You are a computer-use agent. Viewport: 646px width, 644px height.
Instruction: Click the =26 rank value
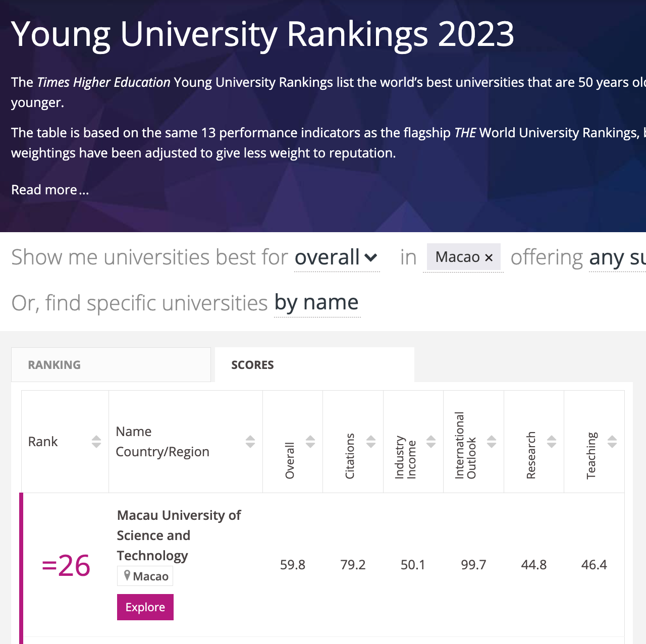(66, 565)
